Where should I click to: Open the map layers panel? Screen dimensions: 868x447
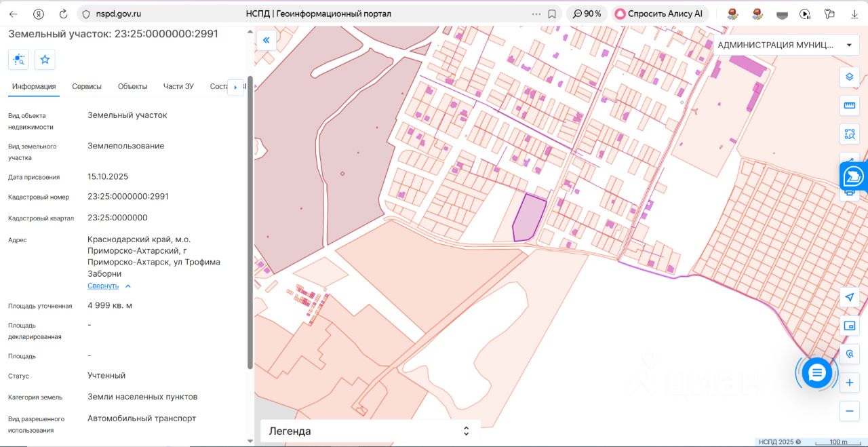tap(850, 77)
